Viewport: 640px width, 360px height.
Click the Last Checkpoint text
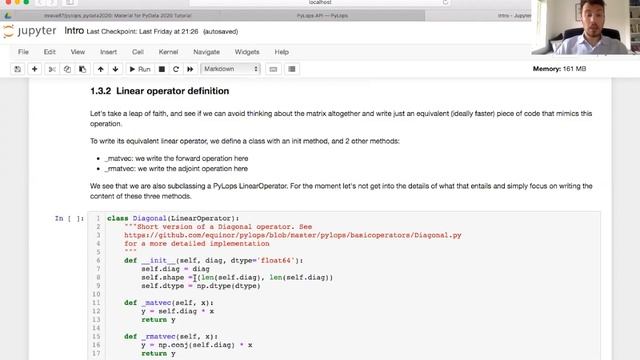pyautogui.click(x=142, y=31)
